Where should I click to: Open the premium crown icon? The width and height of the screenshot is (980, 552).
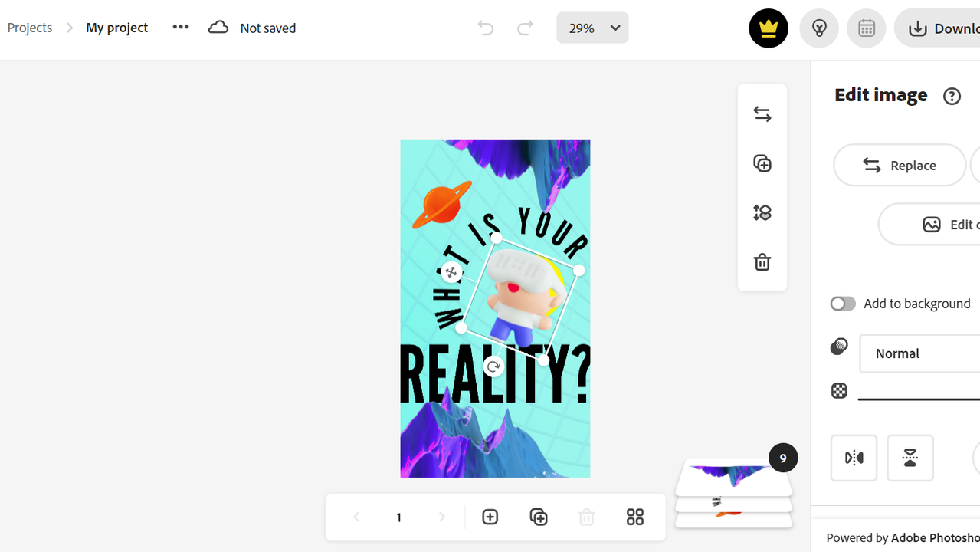click(769, 28)
